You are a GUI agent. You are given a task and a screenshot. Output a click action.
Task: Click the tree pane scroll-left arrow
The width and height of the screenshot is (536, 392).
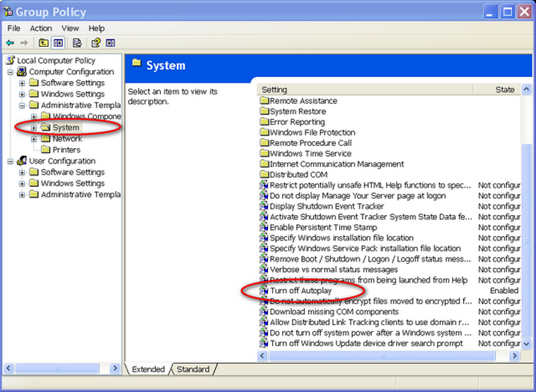[x=9, y=368]
